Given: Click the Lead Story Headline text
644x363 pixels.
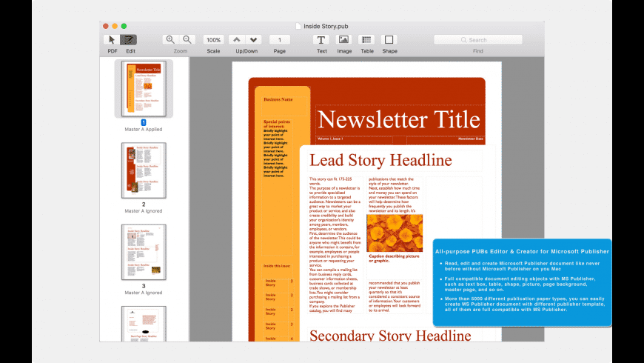Looking at the screenshot, I should pos(380,160).
